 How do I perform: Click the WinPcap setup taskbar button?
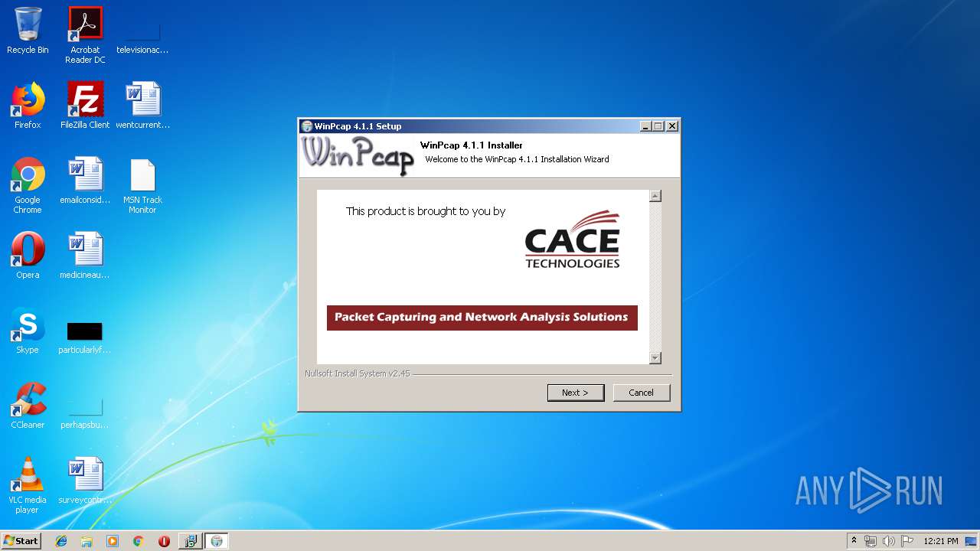pyautogui.click(x=217, y=541)
